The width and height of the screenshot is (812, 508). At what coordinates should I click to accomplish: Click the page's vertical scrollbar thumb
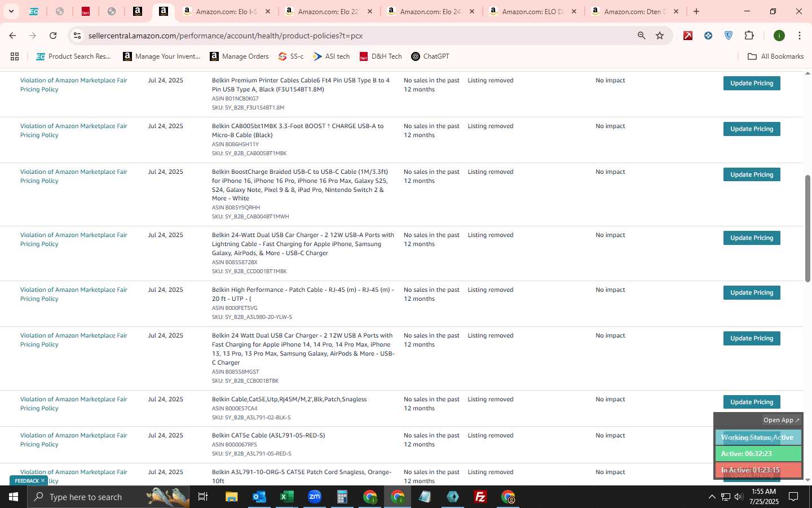point(807,228)
